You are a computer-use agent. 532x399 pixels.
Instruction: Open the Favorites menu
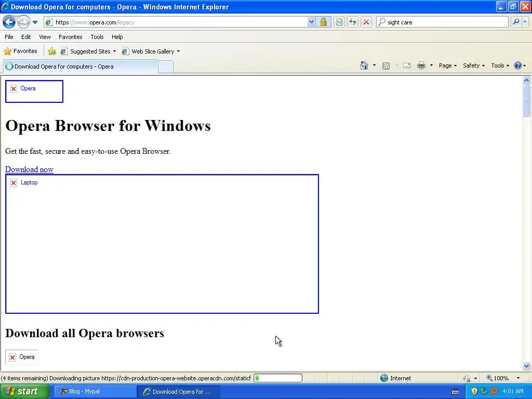click(x=70, y=37)
